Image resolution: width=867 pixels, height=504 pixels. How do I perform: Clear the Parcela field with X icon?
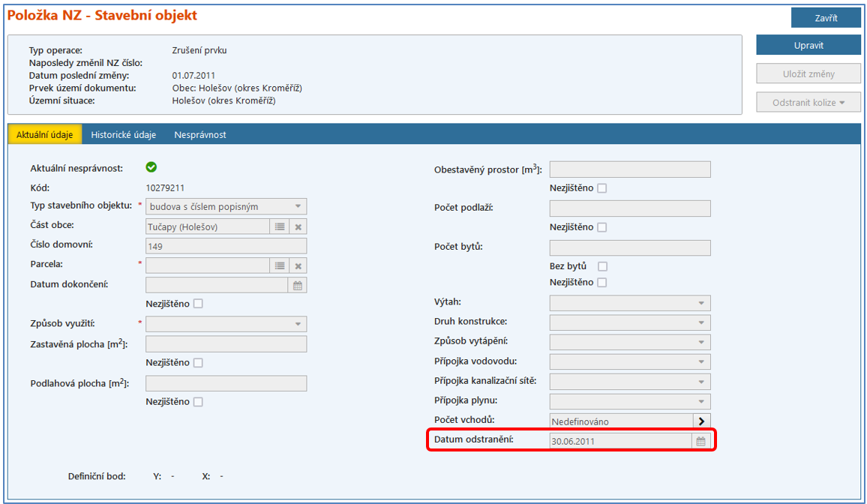[x=298, y=265]
